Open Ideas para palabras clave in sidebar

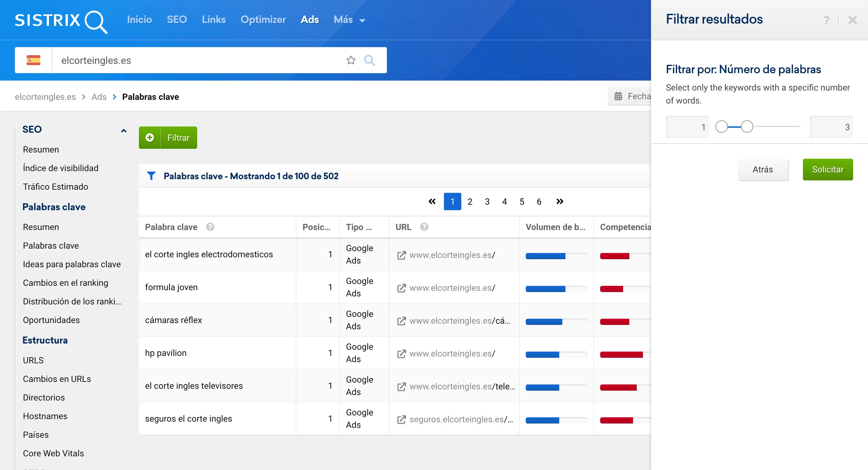[71, 264]
